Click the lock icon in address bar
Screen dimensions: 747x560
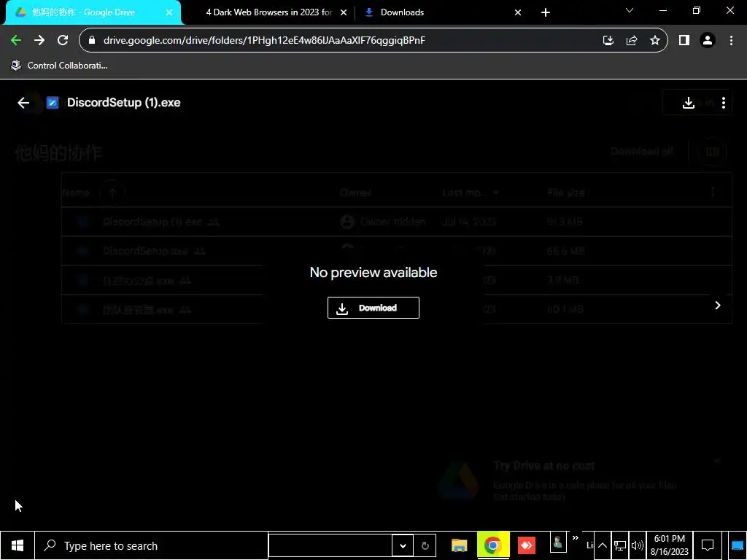[92, 41]
